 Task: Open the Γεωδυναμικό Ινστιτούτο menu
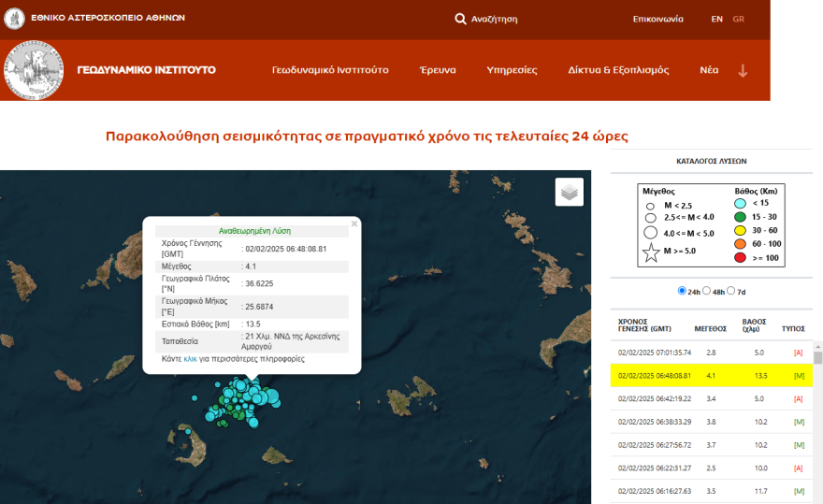330,70
